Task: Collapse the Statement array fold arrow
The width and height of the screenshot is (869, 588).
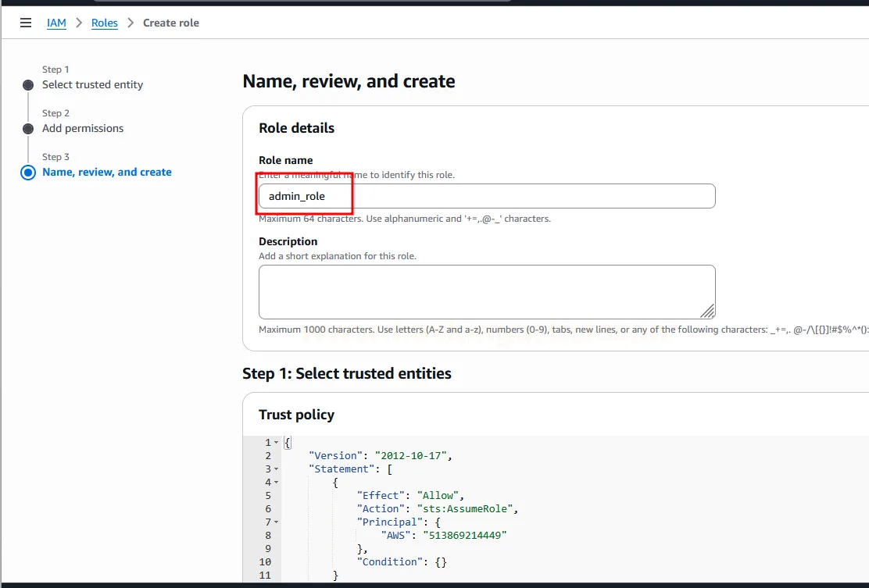Action: tap(276, 469)
